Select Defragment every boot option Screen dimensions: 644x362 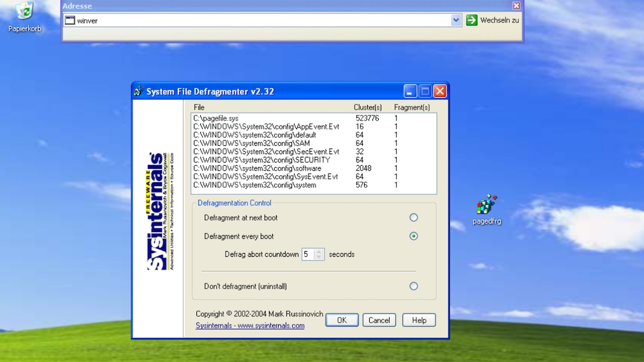pos(414,236)
